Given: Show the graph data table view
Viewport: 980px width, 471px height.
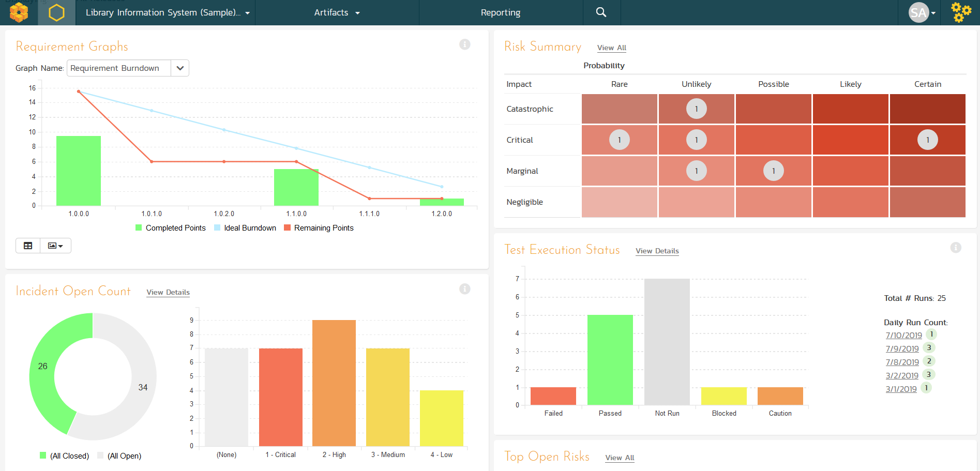Looking at the screenshot, I should point(28,246).
